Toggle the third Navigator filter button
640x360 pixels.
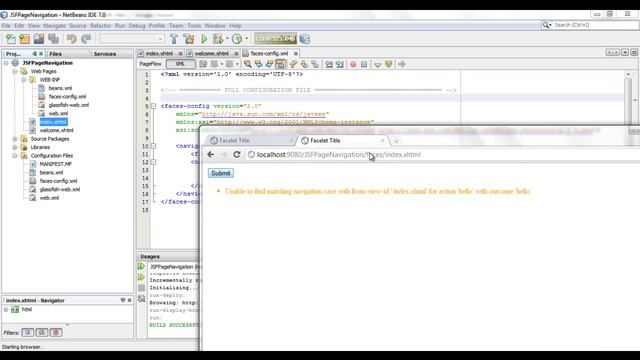[x=56, y=333]
